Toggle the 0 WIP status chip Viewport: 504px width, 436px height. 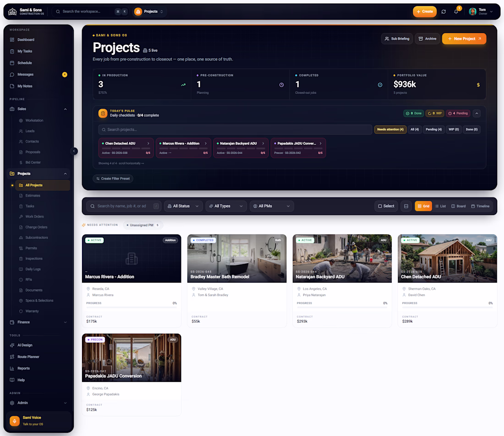pyautogui.click(x=435, y=113)
